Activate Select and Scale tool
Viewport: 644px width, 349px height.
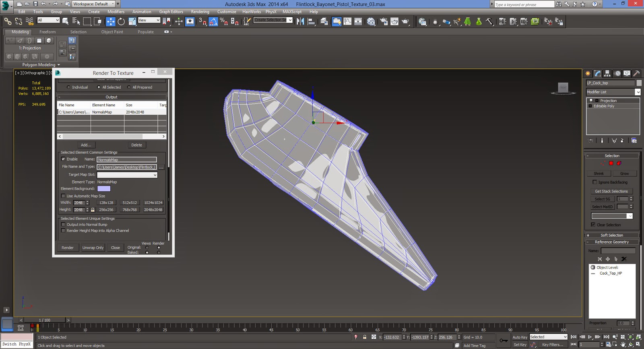[132, 21]
